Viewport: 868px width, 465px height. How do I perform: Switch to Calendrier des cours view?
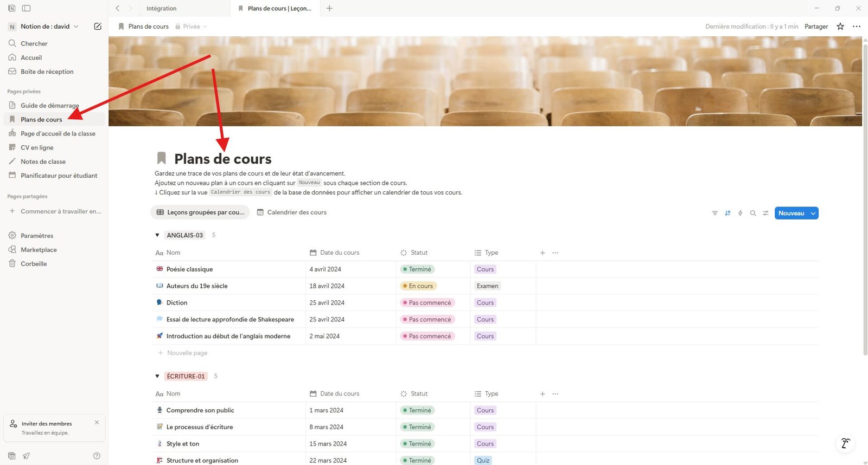(292, 212)
